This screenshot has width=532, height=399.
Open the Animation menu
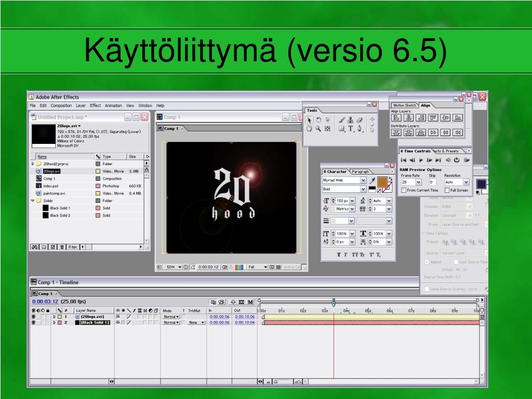click(x=113, y=105)
